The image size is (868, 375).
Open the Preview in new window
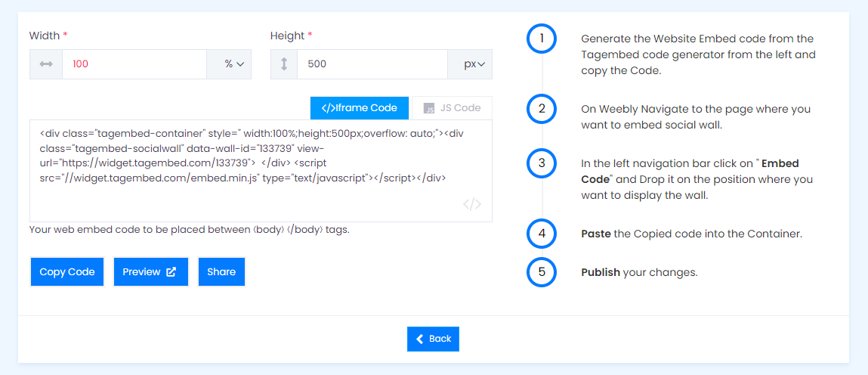pyautogui.click(x=150, y=272)
